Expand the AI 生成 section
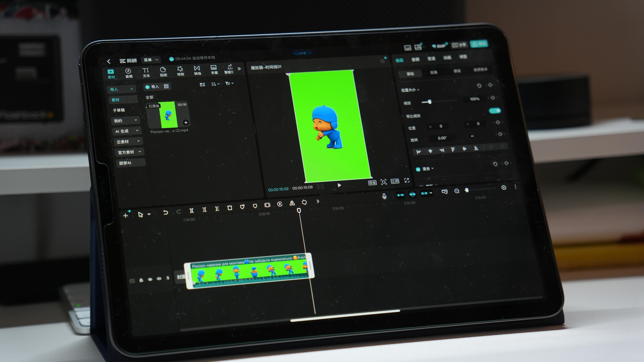644x362 pixels. (x=127, y=131)
